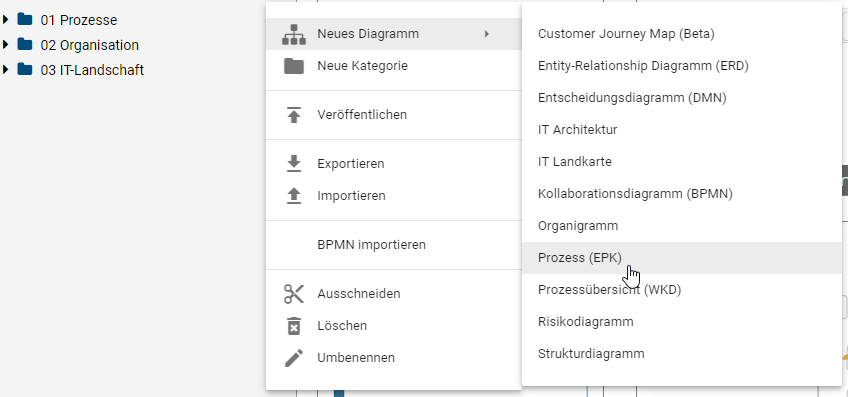The height and width of the screenshot is (397, 848).
Task: Choose Entity-Relationship Diagramm (ERD)
Action: 681,66
